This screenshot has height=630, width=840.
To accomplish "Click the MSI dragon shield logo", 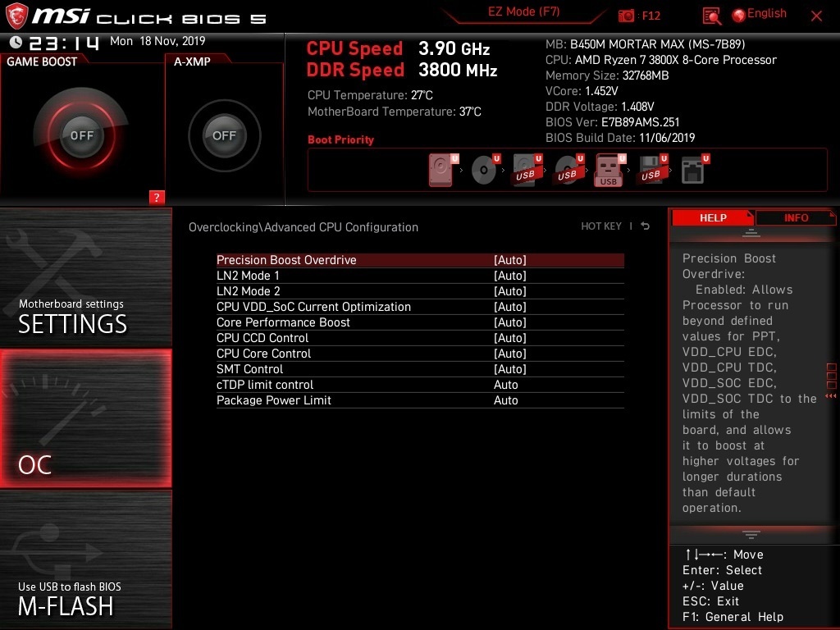I will [x=16, y=16].
